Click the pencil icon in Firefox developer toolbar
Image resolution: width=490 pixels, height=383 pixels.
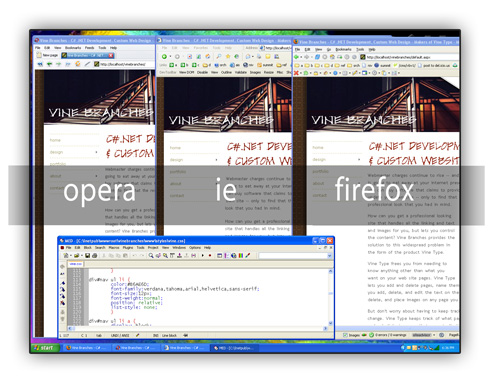tap(355, 73)
